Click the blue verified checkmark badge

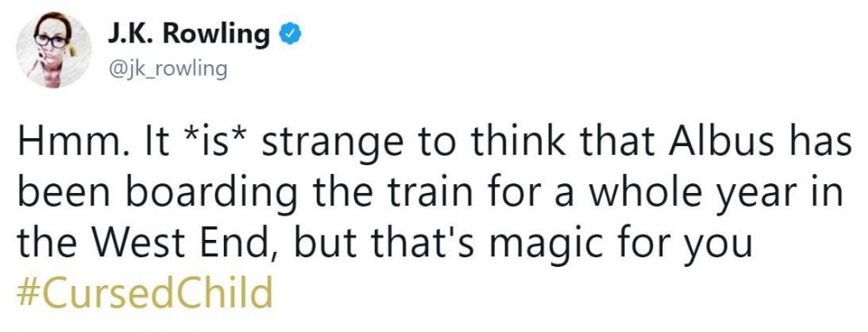(290, 35)
